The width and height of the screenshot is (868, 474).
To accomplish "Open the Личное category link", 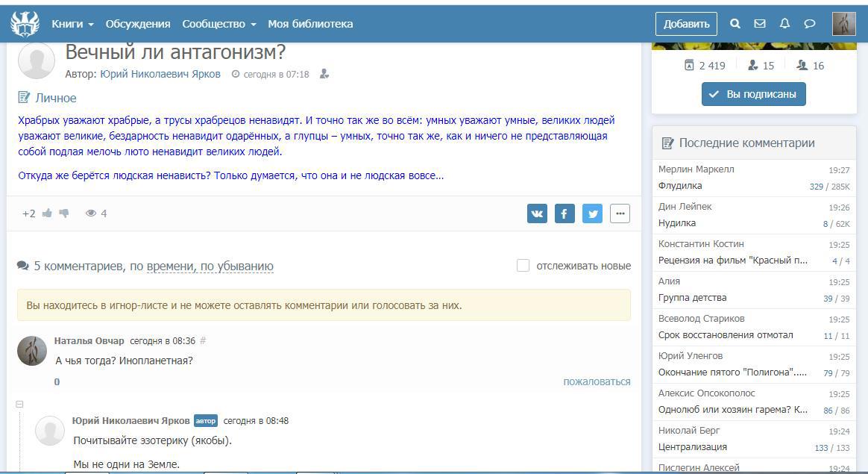I will tap(56, 98).
